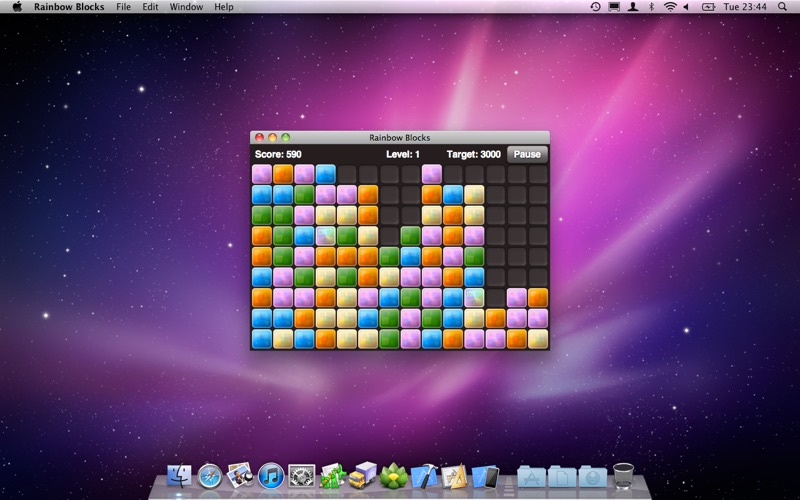Open the Downloads stack in the Dock
800x500 pixels.
(x=592, y=476)
